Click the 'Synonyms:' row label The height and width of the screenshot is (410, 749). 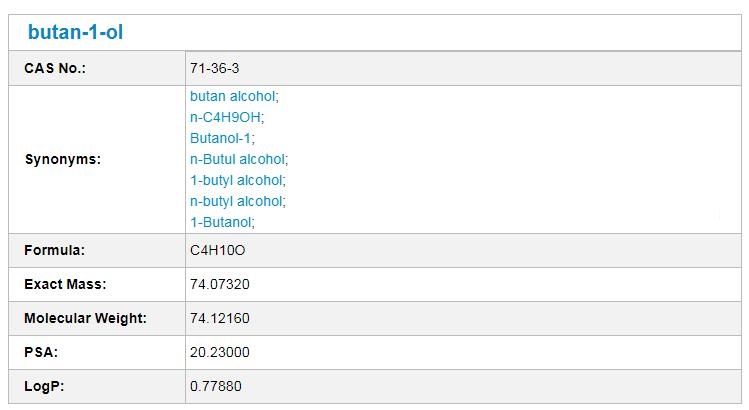click(x=62, y=159)
